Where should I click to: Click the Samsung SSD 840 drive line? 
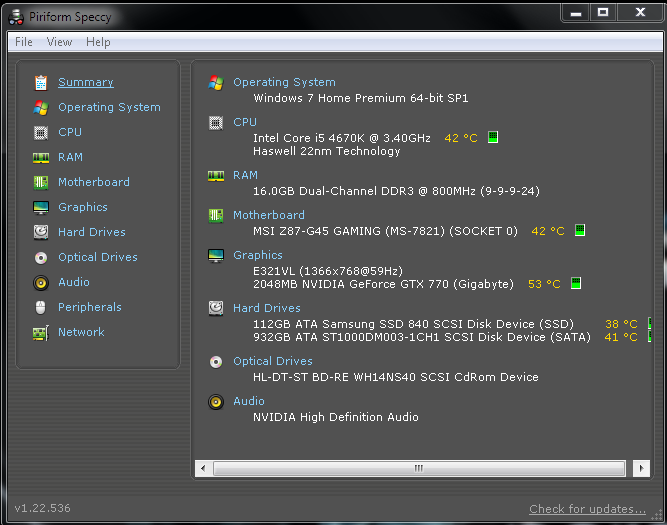pos(413,324)
